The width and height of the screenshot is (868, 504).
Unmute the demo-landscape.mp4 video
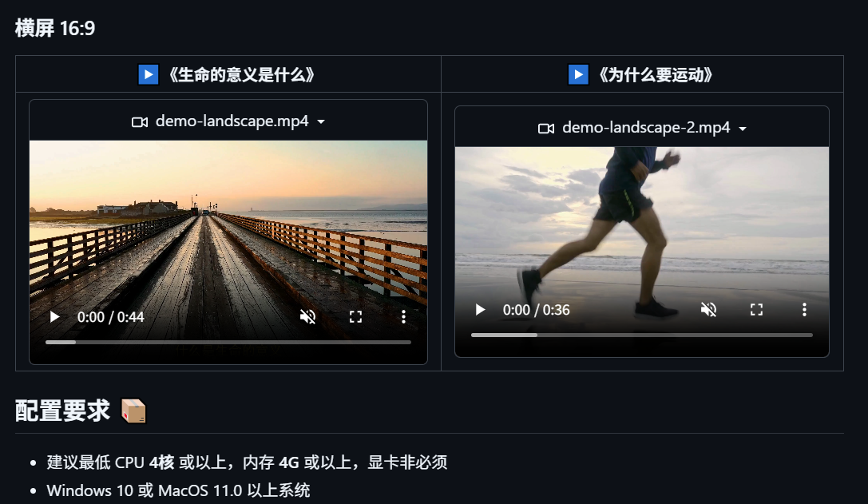[307, 317]
